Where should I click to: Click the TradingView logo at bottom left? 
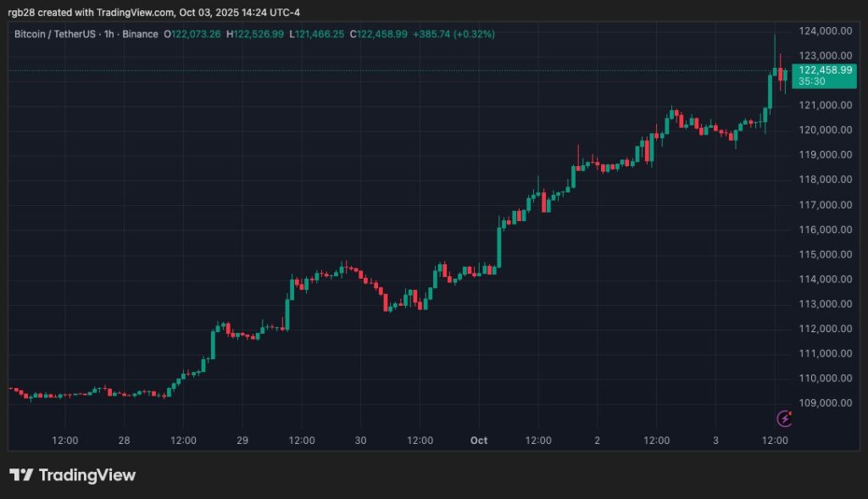(x=72, y=475)
